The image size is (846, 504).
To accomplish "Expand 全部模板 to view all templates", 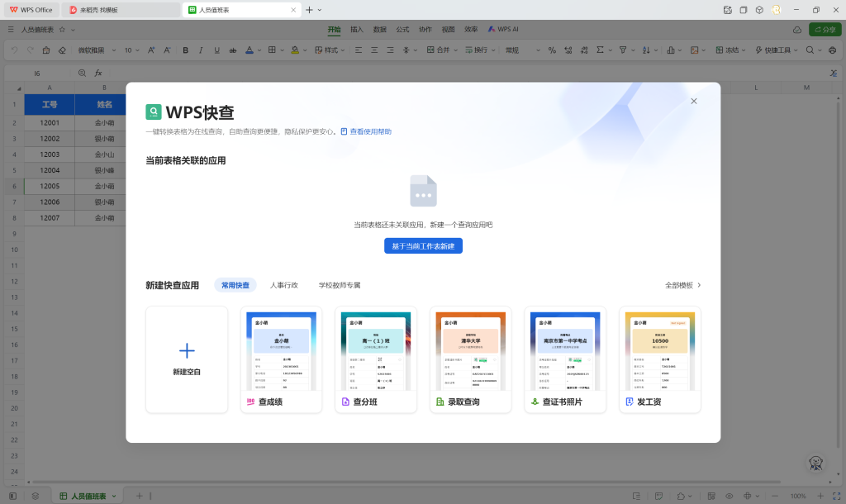I will point(682,285).
